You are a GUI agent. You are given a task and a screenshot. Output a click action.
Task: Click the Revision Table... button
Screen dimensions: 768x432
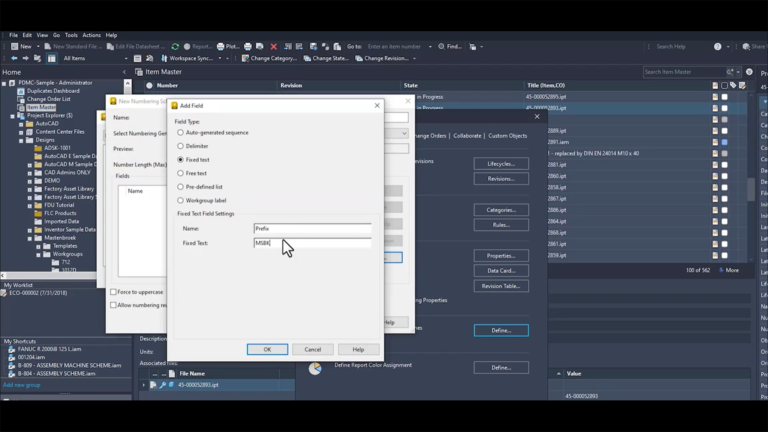(x=501, y=286)
